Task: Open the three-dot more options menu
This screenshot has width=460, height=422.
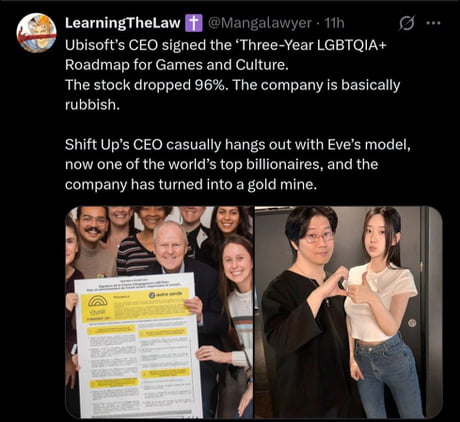Action: click(433, 23)
